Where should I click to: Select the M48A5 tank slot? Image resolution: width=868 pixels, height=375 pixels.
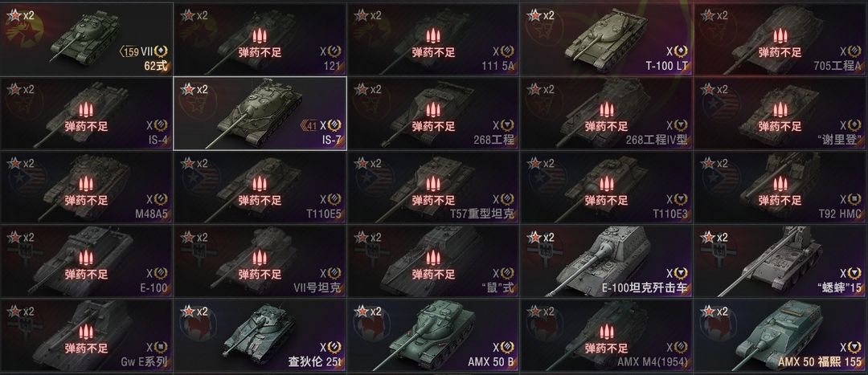click(86, 187)
